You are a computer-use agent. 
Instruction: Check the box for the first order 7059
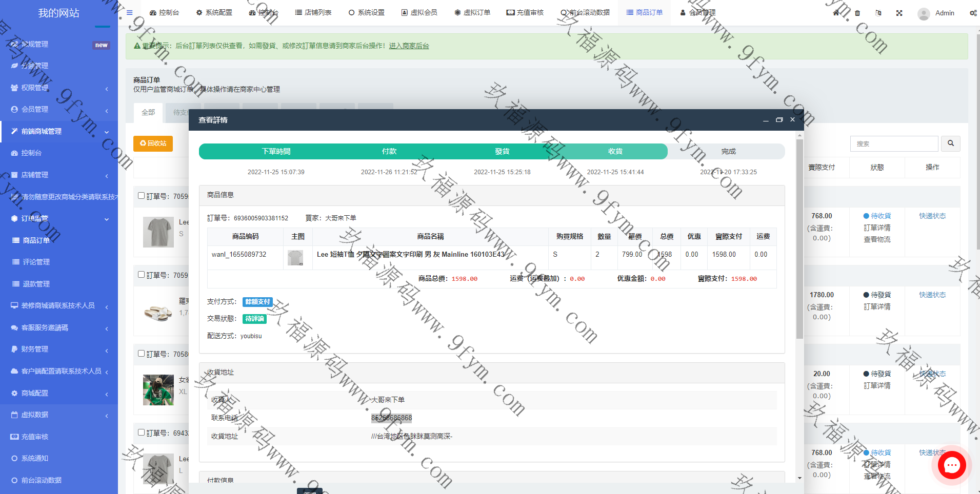click(142, 196)
